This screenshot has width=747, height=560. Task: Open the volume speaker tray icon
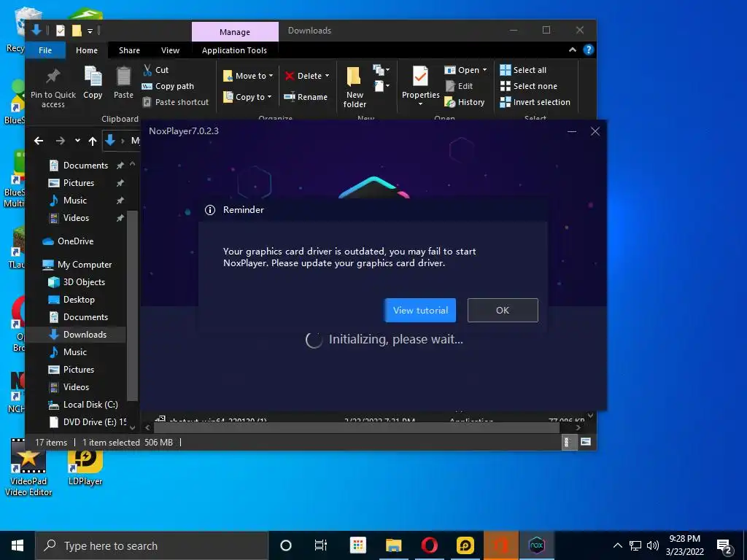pos(652,545)
